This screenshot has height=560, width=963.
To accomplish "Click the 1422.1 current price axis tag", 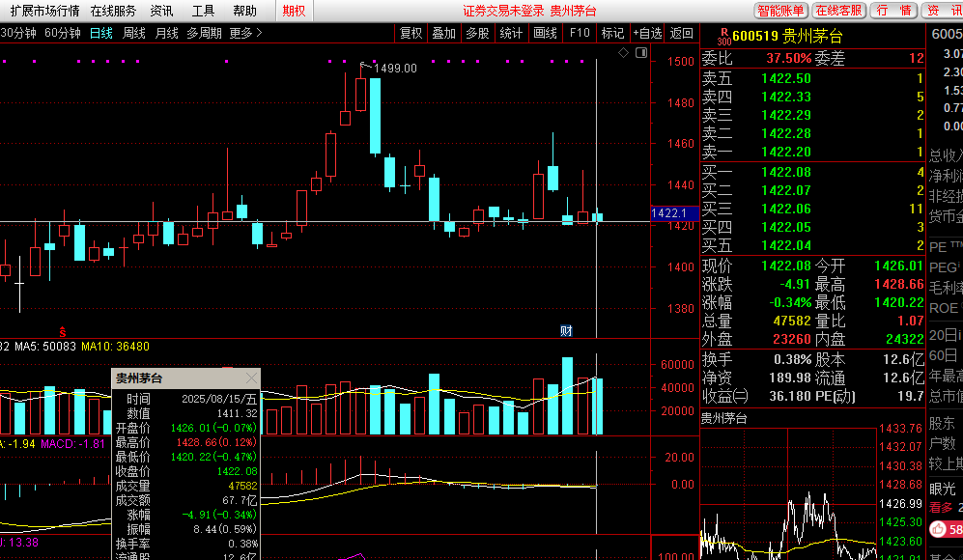I will (674, 213).
